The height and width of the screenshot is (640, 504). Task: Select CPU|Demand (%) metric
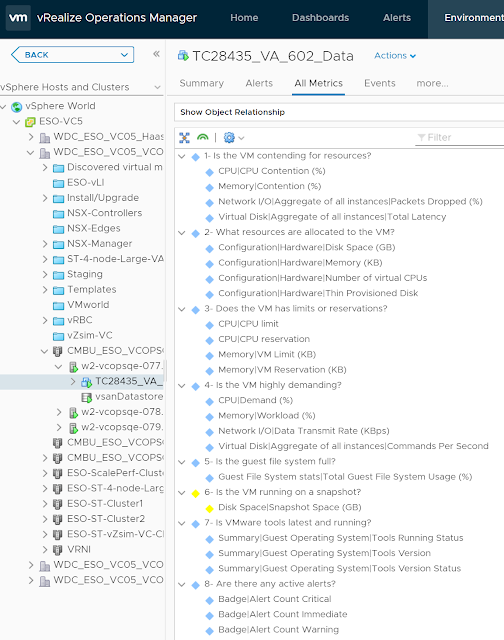click(x=255, y=400)
